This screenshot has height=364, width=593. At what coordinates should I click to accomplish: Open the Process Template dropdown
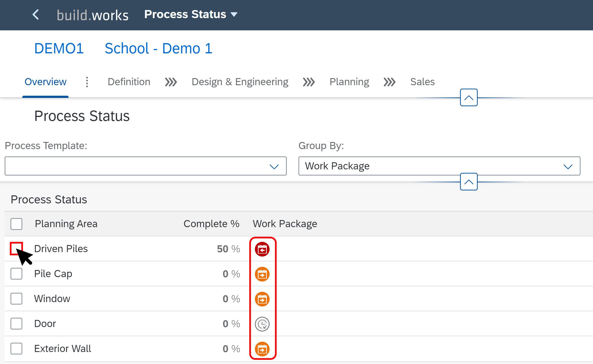146,166
